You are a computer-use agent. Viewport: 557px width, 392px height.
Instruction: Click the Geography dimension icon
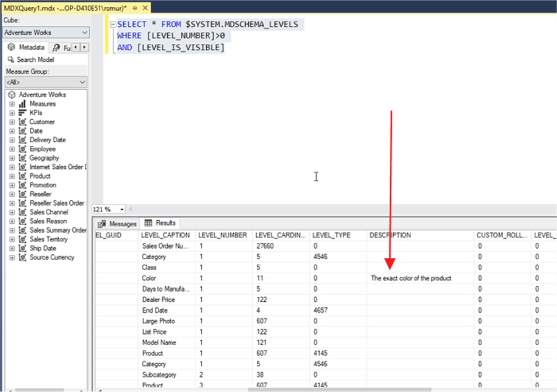pyautogui.click(x=22, y=158)
